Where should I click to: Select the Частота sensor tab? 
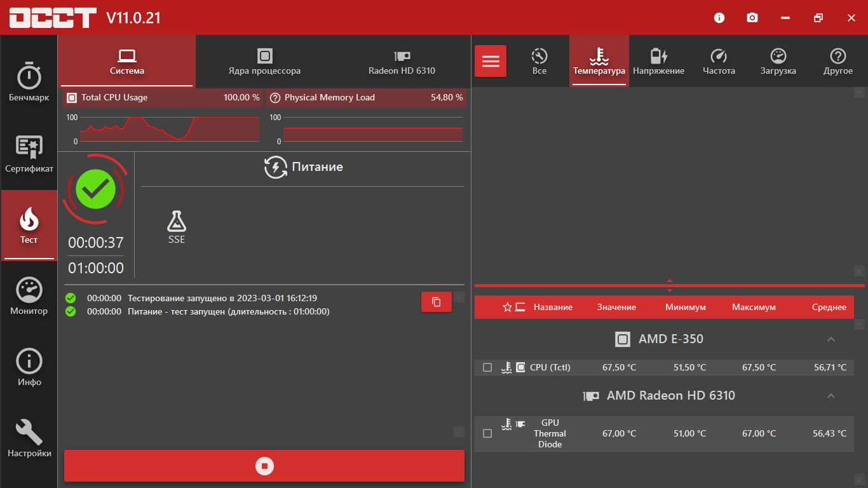point(719,61)
